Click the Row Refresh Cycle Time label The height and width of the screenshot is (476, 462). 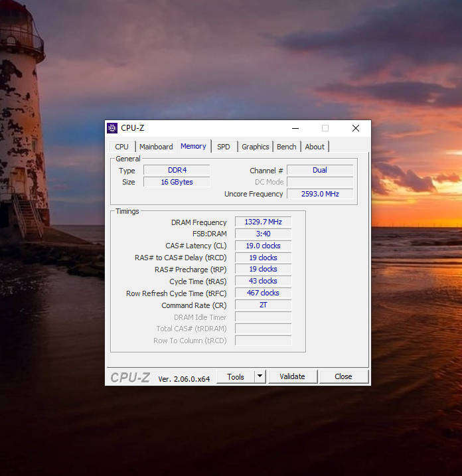click(x=177, y=293)
